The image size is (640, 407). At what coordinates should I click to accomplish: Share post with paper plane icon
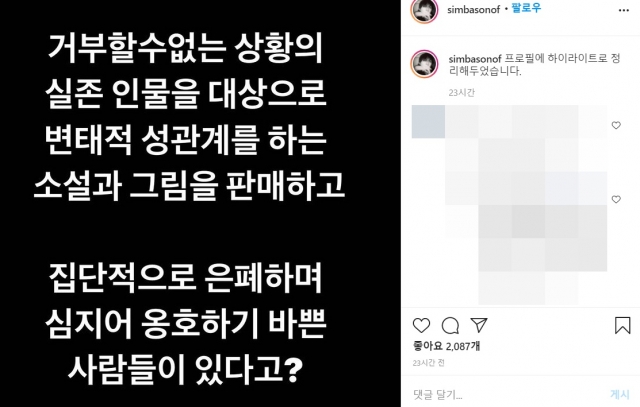point(479,325)
